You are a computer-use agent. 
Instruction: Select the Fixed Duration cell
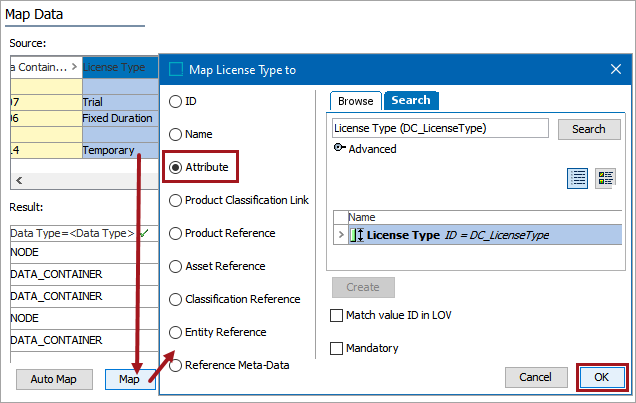tap(120, 118)
